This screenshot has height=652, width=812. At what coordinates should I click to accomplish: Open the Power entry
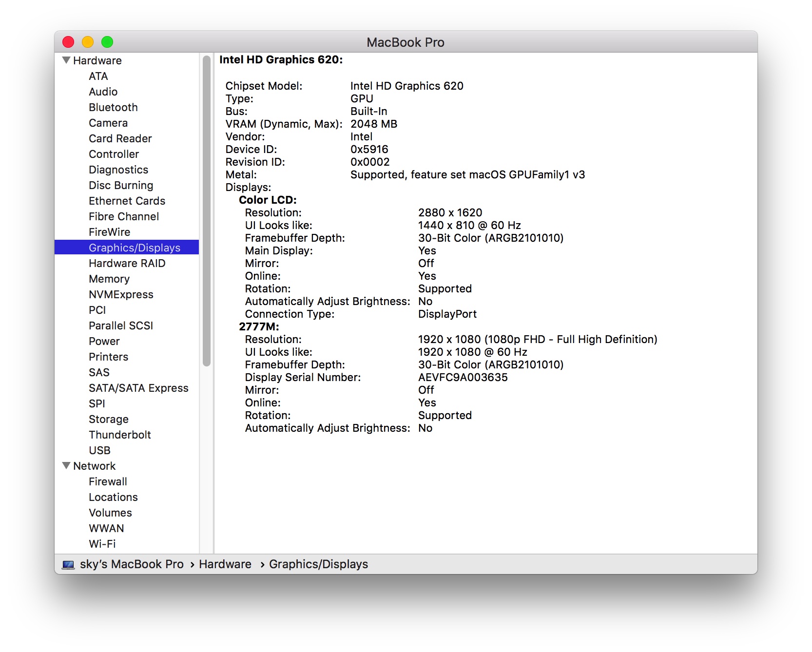pos(104,341)
